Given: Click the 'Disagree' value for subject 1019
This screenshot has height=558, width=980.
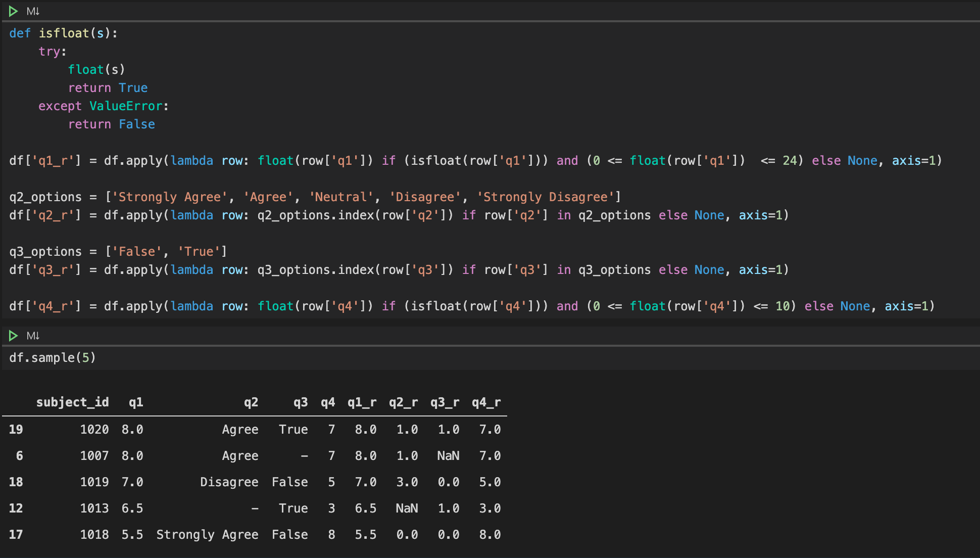Looking at the screenshot, I should click(228, 482).
